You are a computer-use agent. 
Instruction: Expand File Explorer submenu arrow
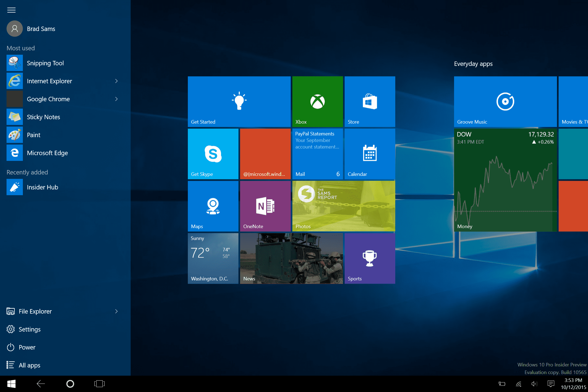(117, 311)
